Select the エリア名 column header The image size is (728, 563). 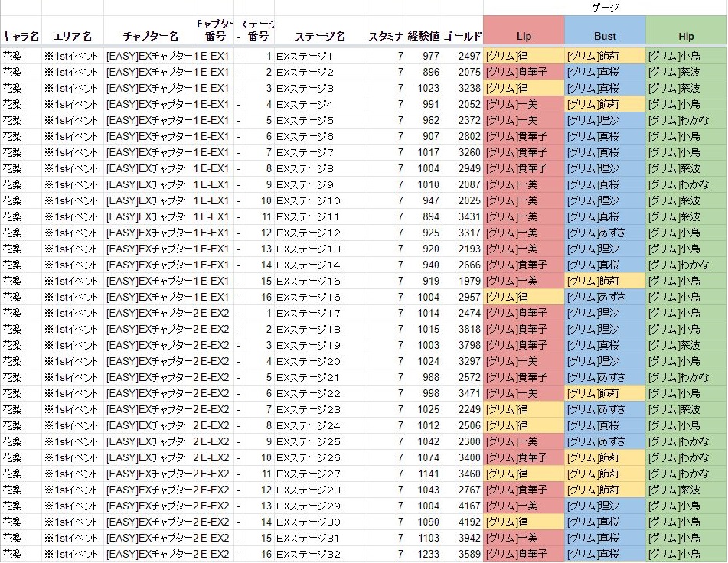72,36
